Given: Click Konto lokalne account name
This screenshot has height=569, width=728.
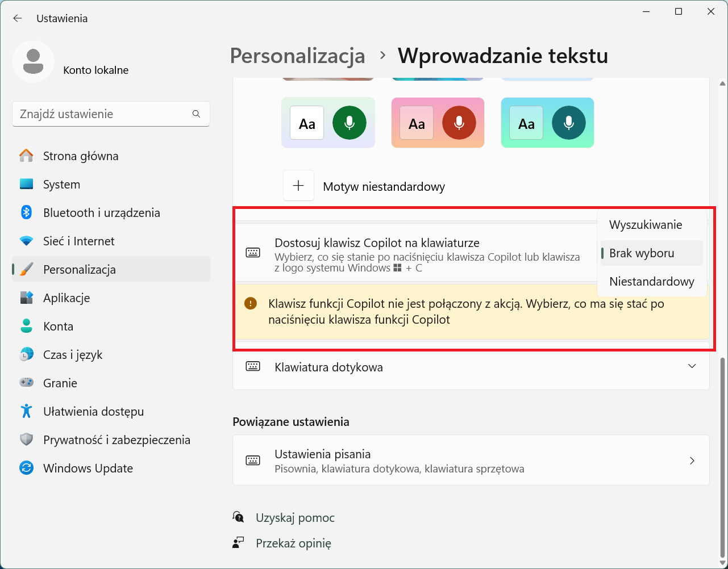Looking at the screenshot, I should tap(96, 70).
